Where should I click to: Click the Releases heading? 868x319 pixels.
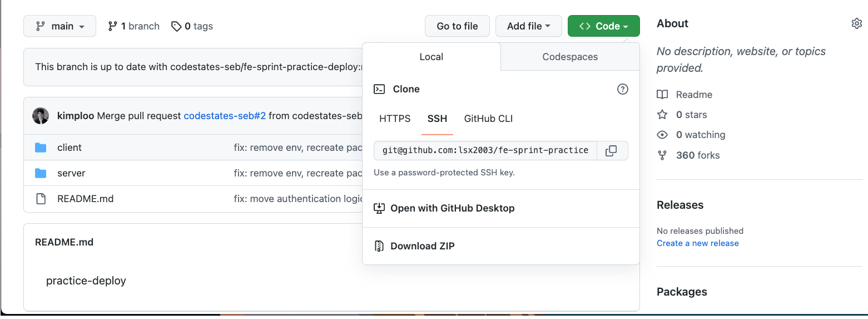(680, 205)
